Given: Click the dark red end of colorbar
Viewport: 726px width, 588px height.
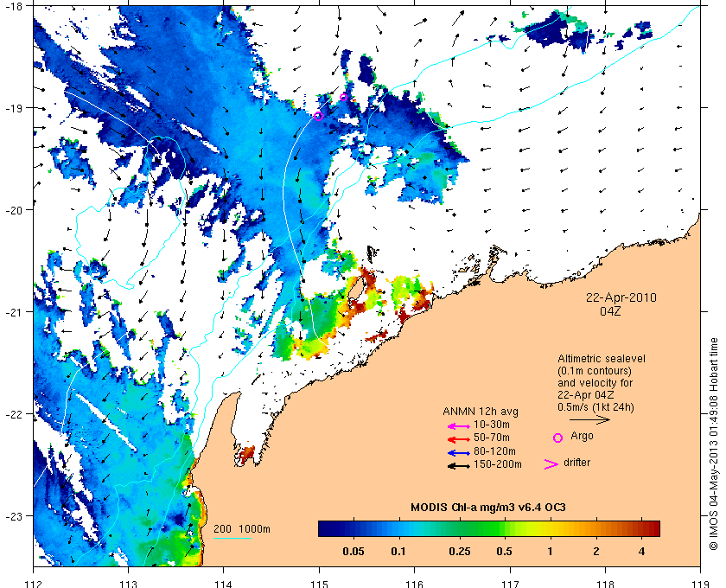Looking at the screenshot, I should (653, 528).
